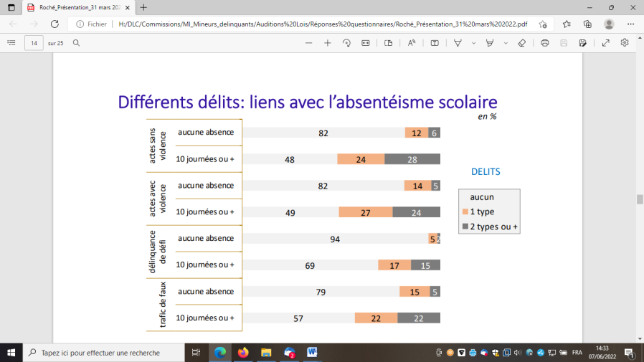Toggle the highlighter tool

(490, 43)
